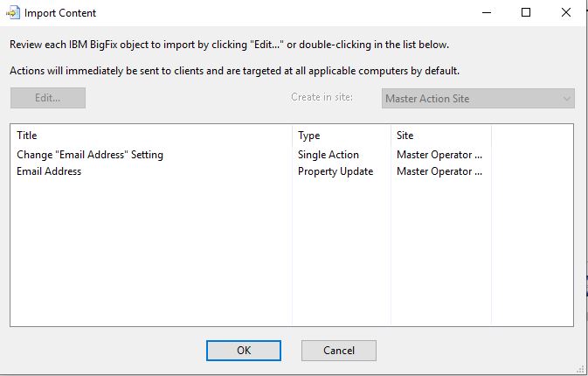Click the Create in site label
Screen dimensions: 588x376
pos(322,97)
